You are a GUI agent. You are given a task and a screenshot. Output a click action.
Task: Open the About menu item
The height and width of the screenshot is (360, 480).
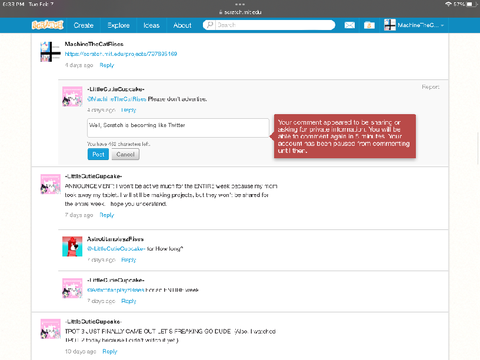coord(182,25)
